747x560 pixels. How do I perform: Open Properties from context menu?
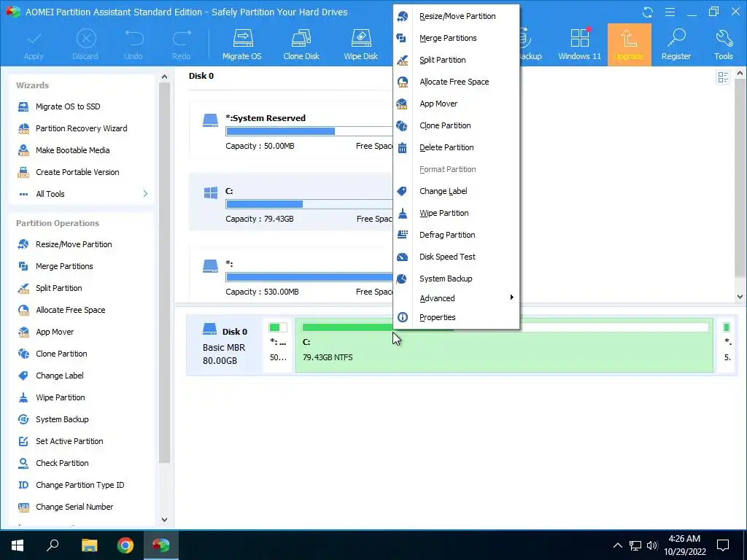pos(456,317)
